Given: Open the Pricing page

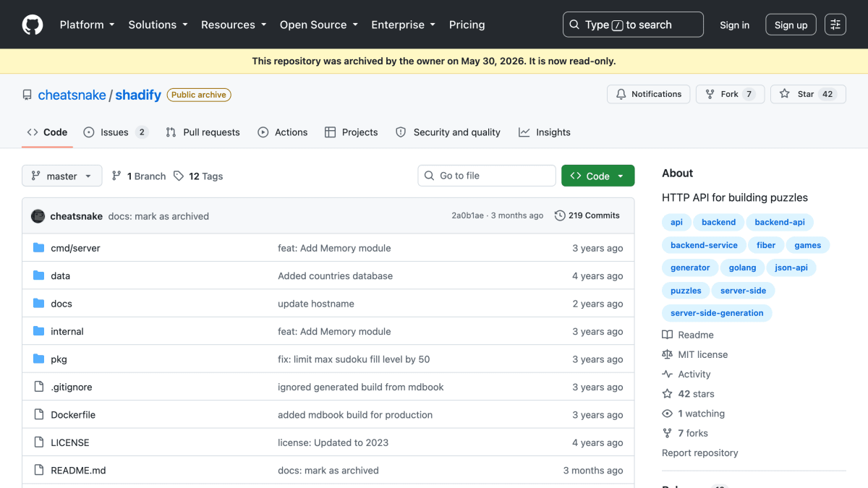Looking at the screenshot, I should [467, 25].
